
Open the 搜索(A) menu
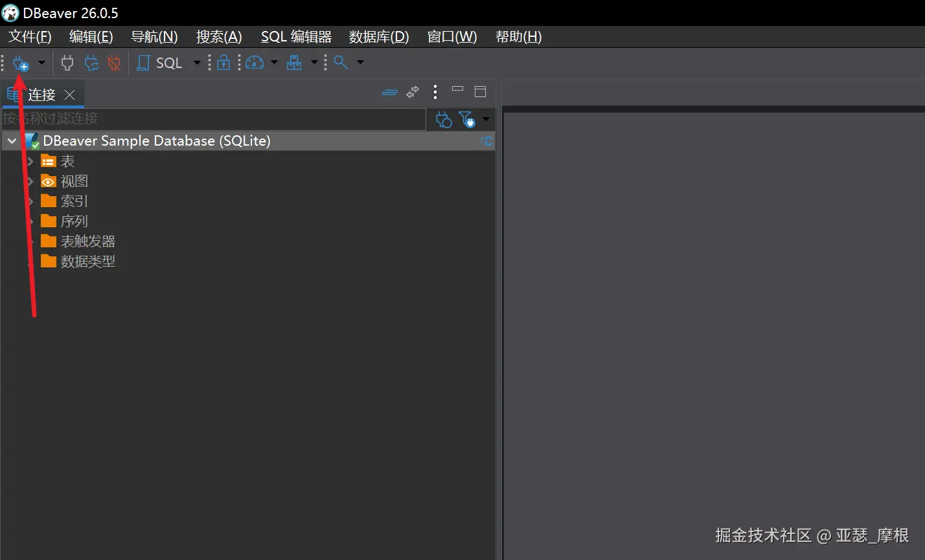[219, 37]
